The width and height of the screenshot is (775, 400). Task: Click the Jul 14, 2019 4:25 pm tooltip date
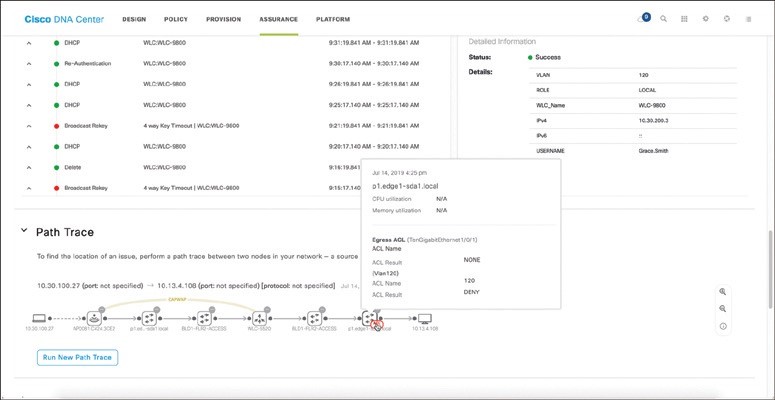(399, 173)
